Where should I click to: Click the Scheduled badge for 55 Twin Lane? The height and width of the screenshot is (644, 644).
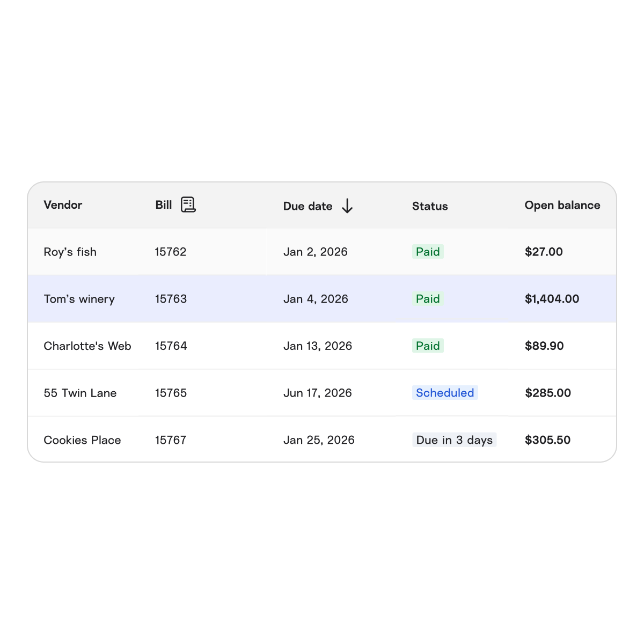445,393
